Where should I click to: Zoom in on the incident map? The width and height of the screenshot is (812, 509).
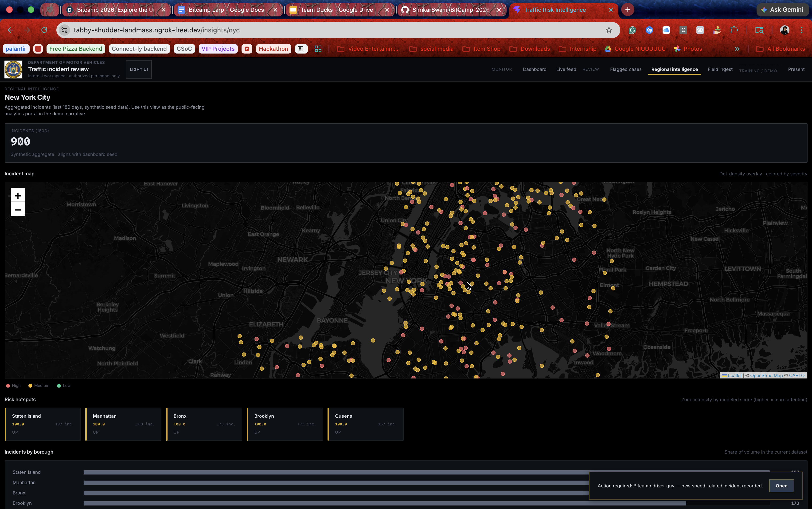[18, 196]
